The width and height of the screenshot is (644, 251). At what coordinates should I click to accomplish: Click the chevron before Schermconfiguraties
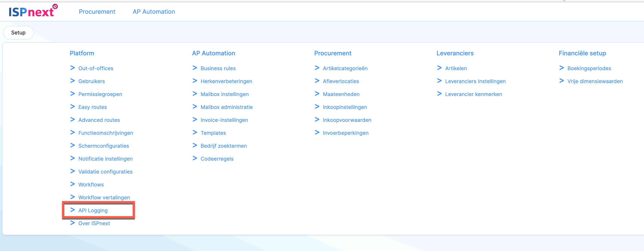click(72, 145)
